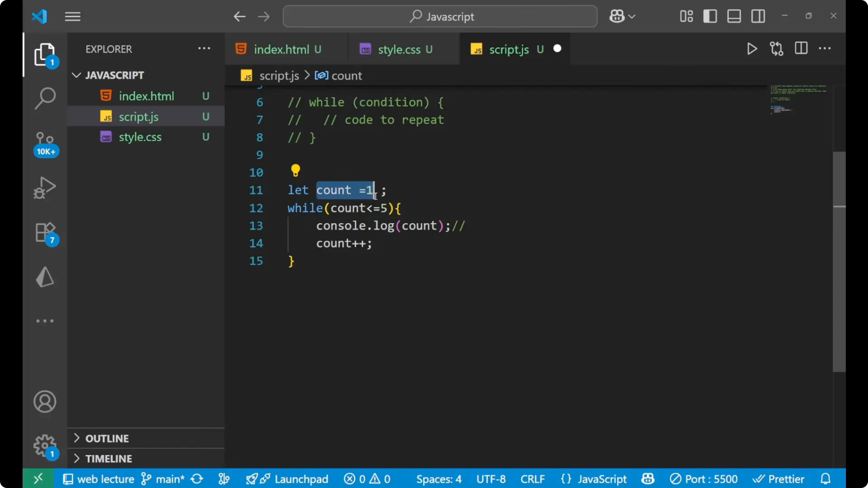Open the Accounts icon in the activity bar
The height and width of the screenshot is (488, 868).
44,402
